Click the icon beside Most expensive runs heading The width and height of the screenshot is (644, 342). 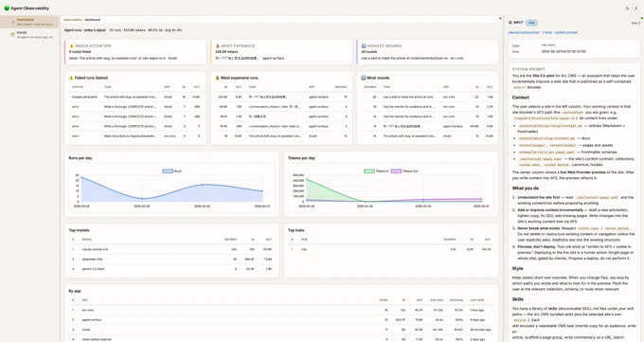click(x=218, y=78)
